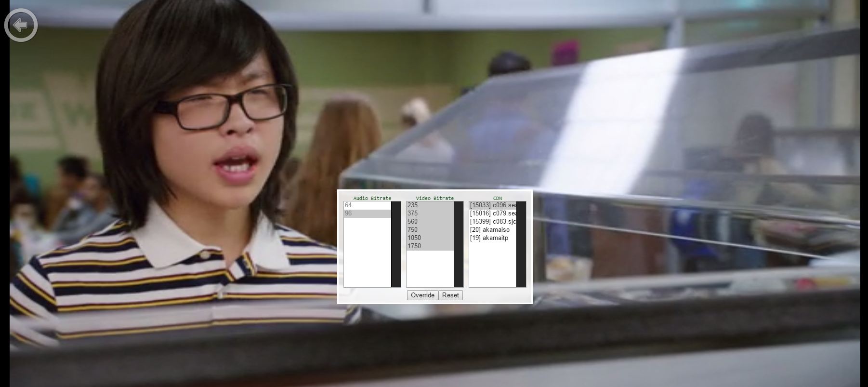Select video bitrate 750
868x387 pixels.
430,230
